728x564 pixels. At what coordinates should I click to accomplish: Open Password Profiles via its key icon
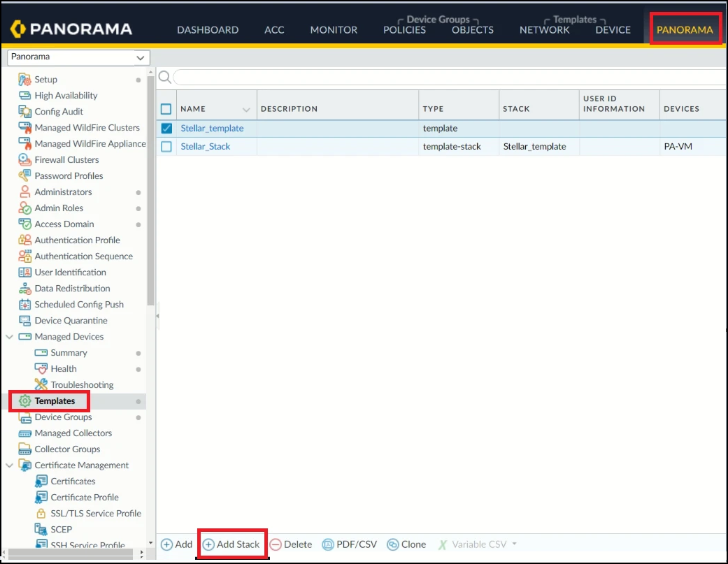(24, 176)
